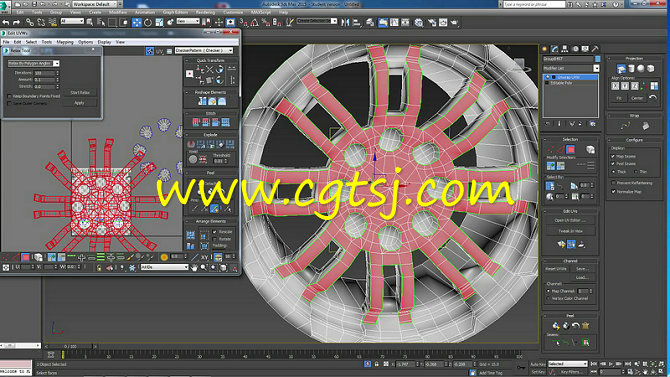Click Reset UVWs button
Screen dimensions: 670x377
pos(555,269)
